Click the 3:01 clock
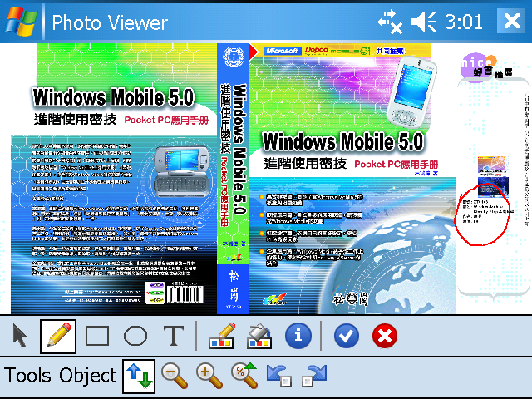This screenshot has width=532, height=399. 464,22
